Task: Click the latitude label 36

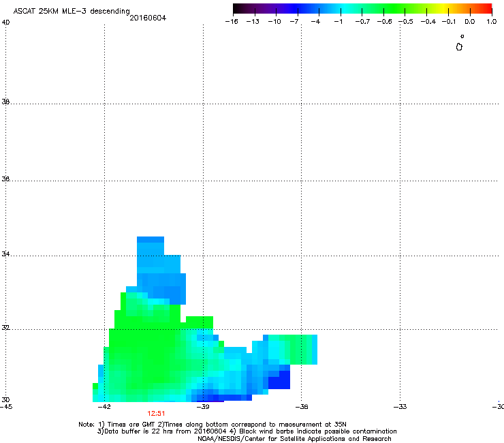Action: (x=5, y=179)
